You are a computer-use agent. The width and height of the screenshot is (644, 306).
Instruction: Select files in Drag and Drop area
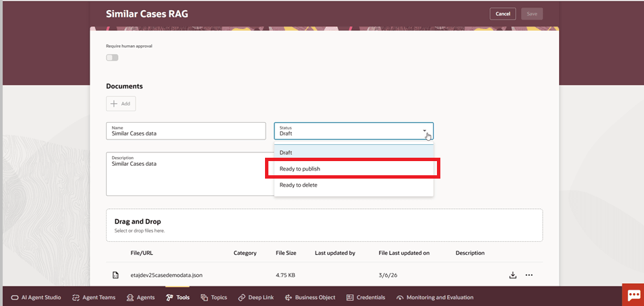click(324, 225)
